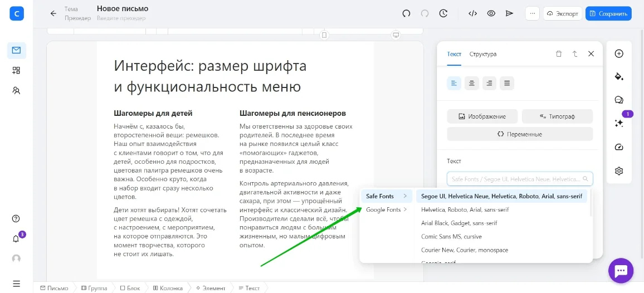Viewport: 644px width, 293px height.
Task: Select Колонка in the bottom breadcrumb
Action: tap(168, 288)
